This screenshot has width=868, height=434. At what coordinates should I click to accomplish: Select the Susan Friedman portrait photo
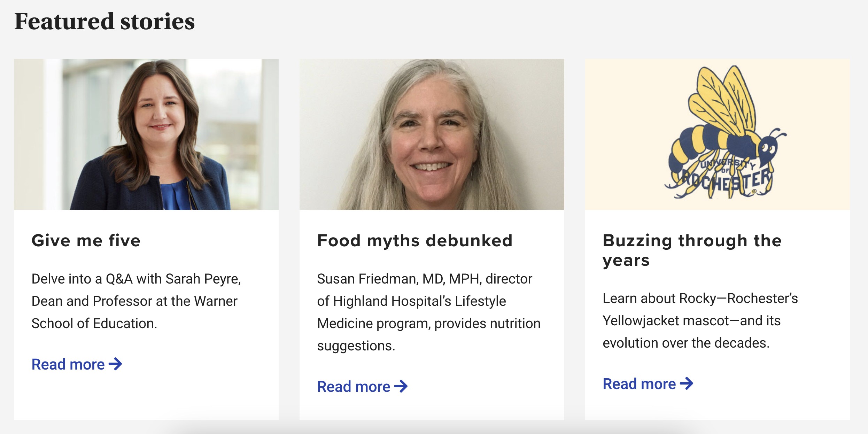pos(432,134)
